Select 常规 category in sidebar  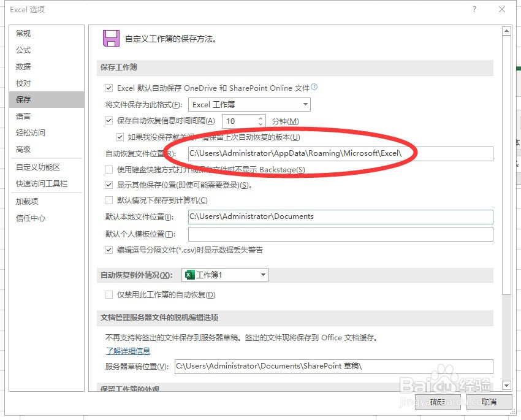pos(47,33)
